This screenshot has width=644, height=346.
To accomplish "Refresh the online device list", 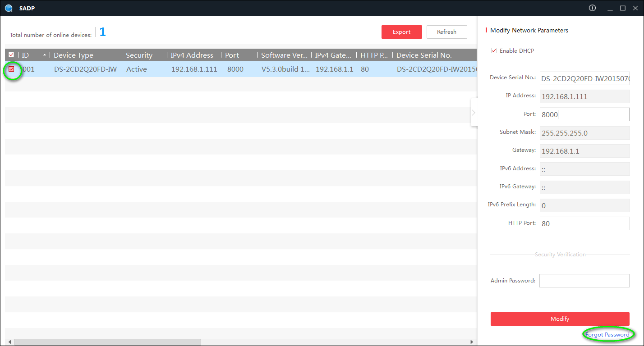I will (x=446, y=32).
